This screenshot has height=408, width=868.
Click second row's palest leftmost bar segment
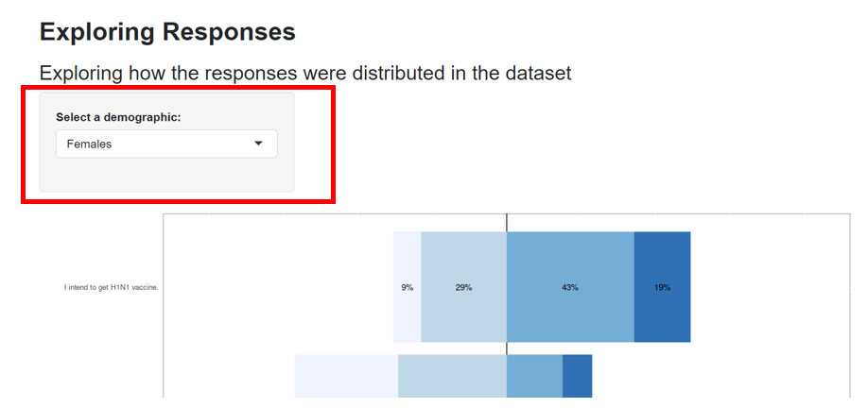(346, 376)
